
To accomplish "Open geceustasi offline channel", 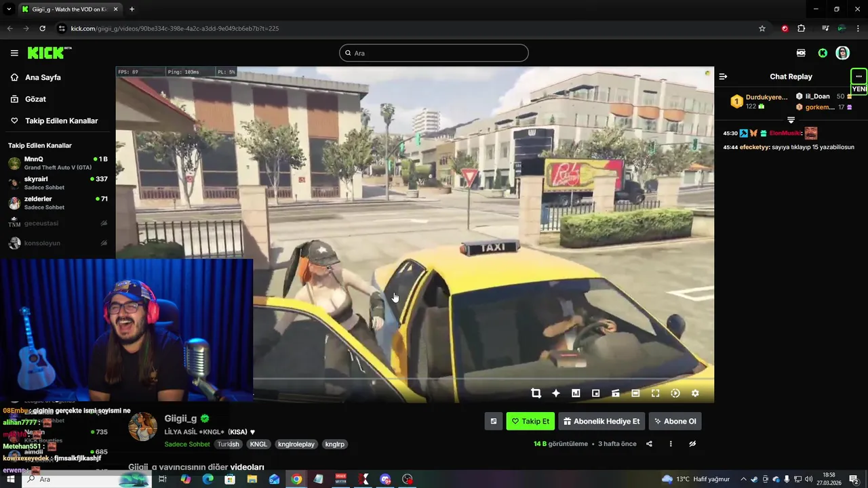I will (58, 223).
